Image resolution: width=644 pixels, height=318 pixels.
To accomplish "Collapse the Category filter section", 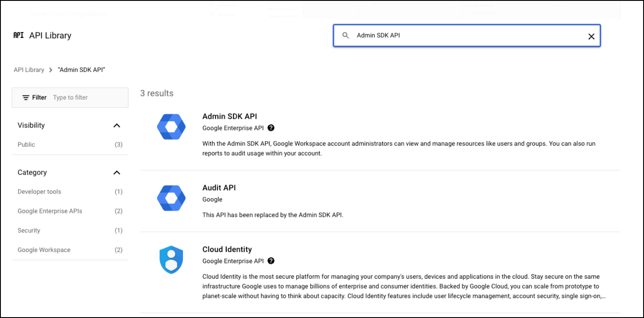I will tap(116, 173).
